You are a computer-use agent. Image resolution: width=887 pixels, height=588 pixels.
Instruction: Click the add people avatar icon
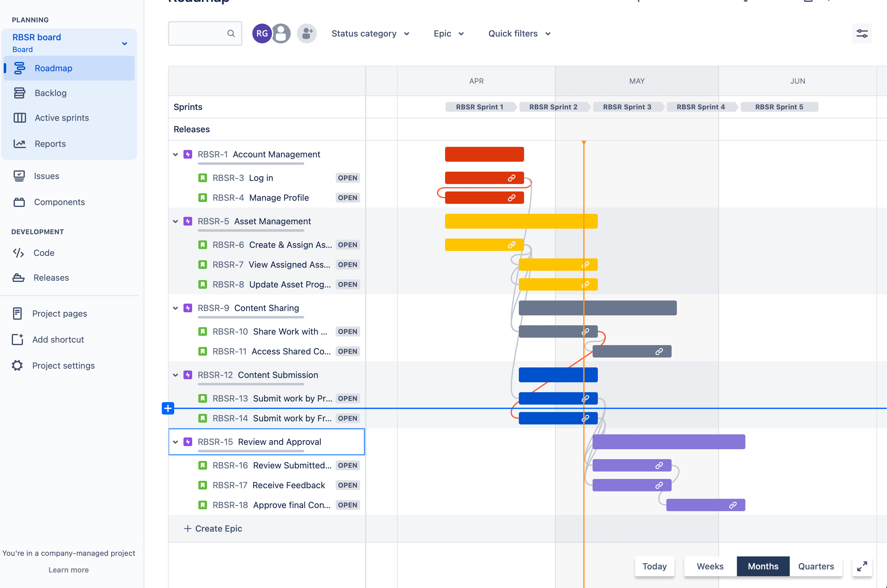307,34
